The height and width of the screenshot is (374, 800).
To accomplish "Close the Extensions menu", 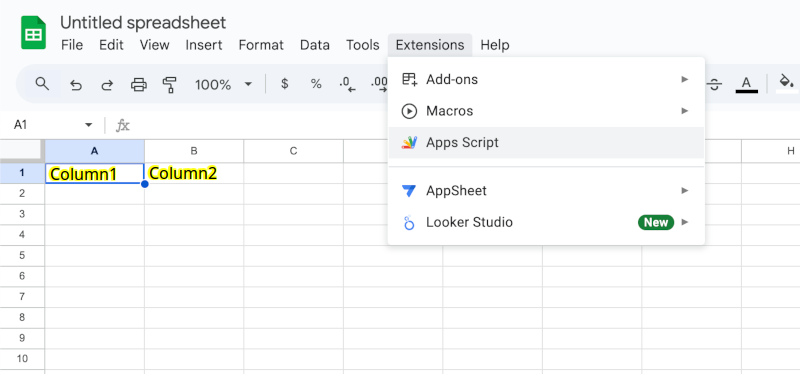I will point(430,45).
